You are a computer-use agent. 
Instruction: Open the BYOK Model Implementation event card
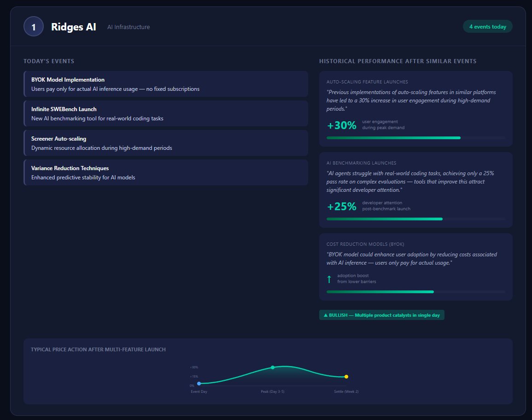166,84
